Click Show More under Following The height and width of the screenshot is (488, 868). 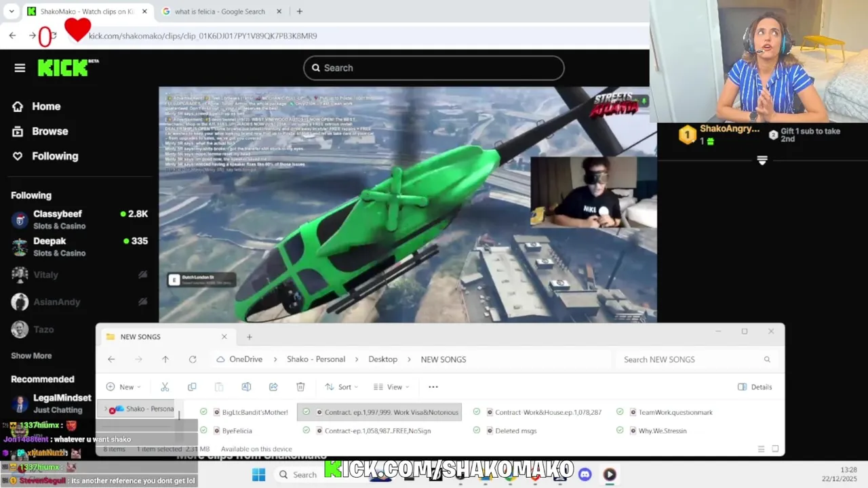pos(31,356)
